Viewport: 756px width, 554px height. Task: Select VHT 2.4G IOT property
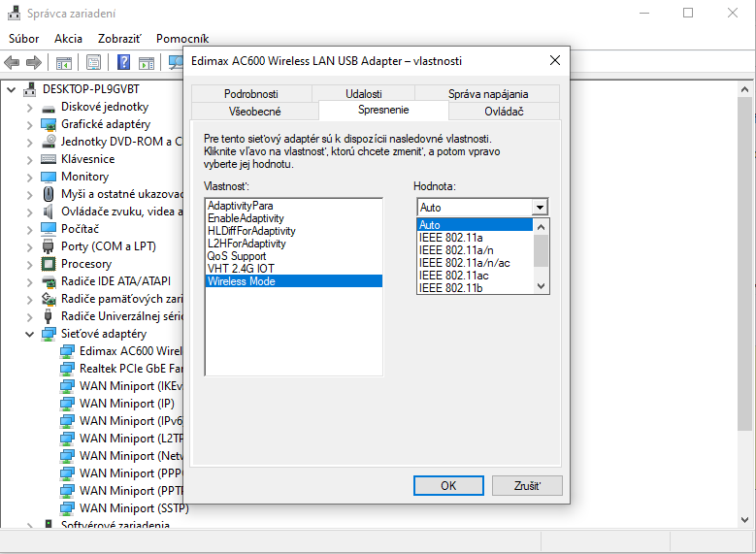(x=293, y=269)
